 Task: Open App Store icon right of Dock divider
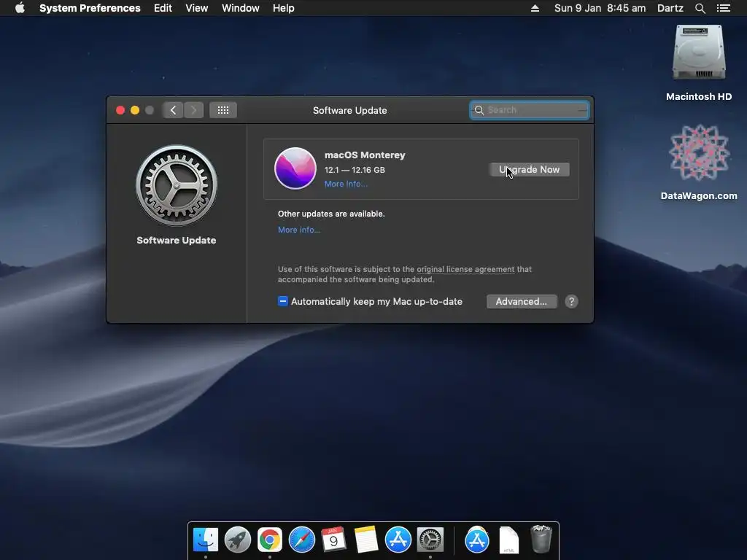click(x=477, y=540)
